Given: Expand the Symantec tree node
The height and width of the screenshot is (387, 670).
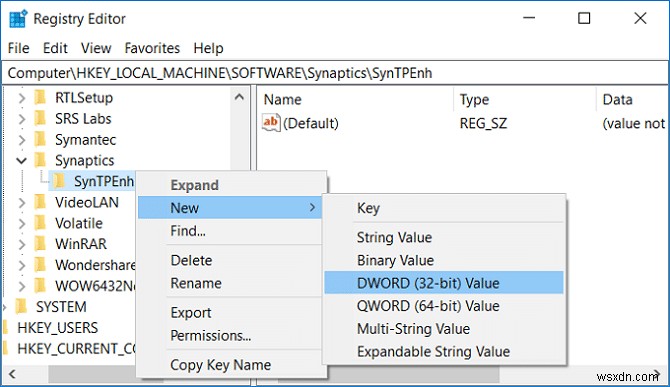Looking at the screenshot, I should pos(22,140).
